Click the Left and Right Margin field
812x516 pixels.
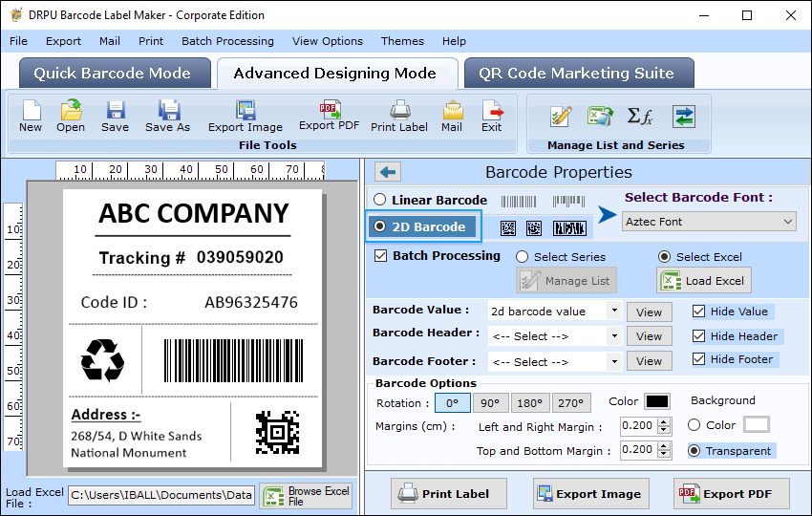(638, 426)
